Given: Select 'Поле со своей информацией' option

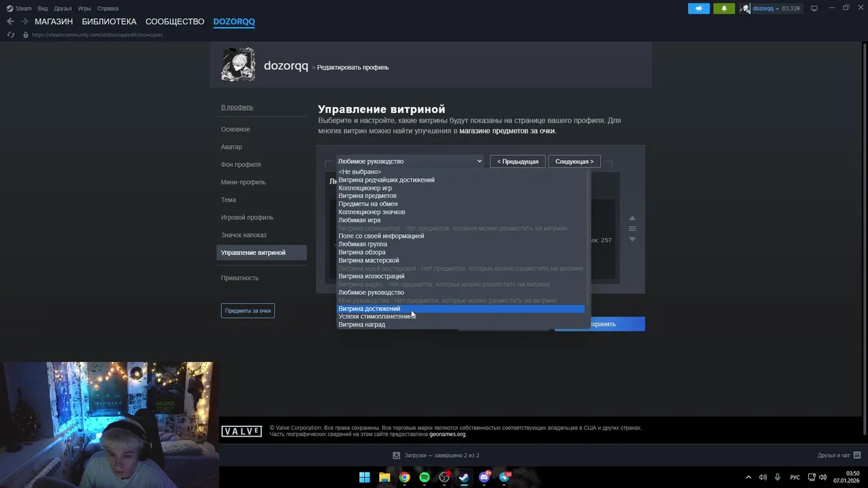Looking at the screenshot, I should pos(462,236).
